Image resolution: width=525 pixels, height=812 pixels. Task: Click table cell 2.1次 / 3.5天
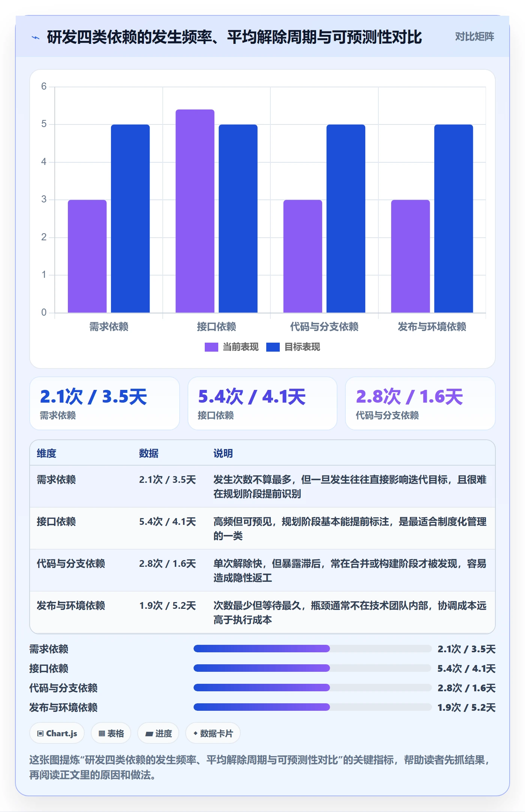[x=168, y=479]
